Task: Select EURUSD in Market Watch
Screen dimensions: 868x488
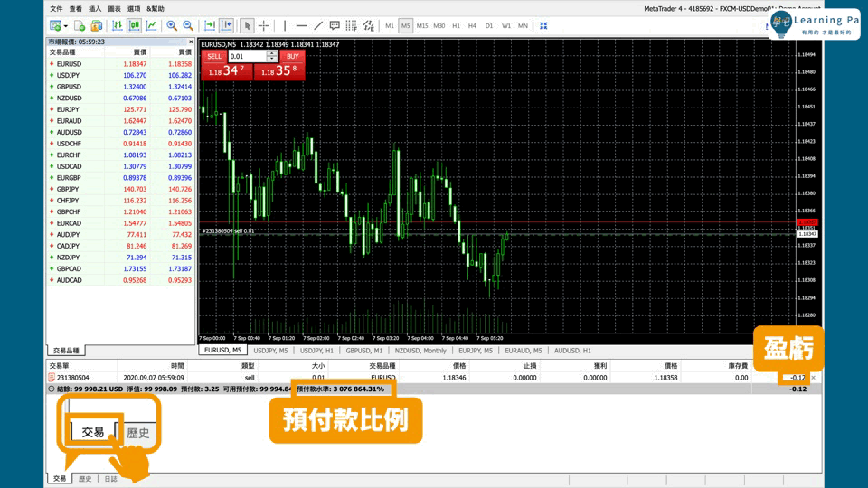Action: click(x=120, y=64)
